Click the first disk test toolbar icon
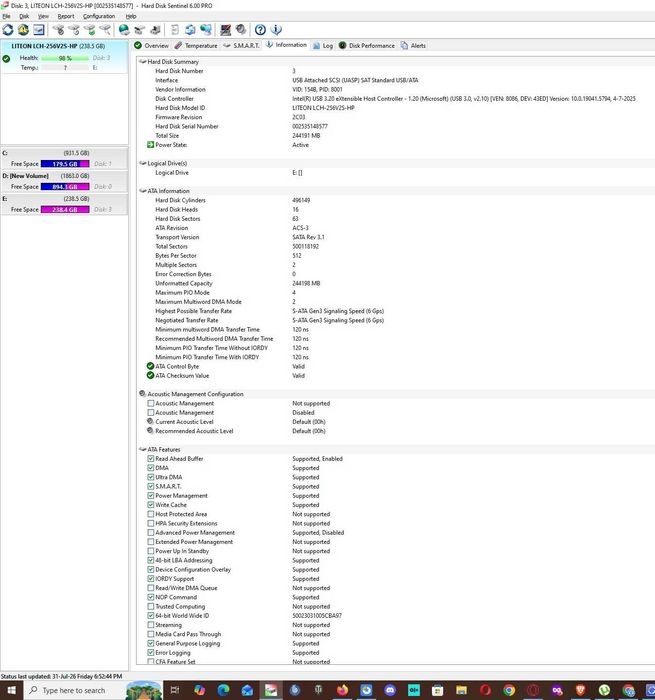Viewport: 655px width, 700px height. (58, 30)
